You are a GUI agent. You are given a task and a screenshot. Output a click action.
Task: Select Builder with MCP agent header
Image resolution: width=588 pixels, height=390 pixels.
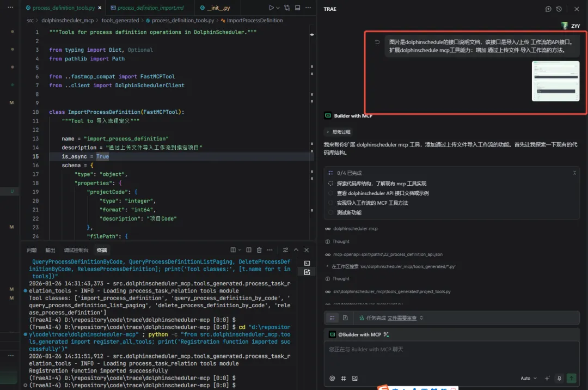pos(348,116)
